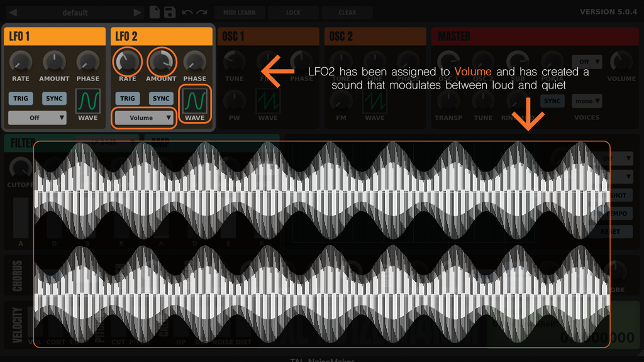The image size is (644, 362).
Task: Click the filter CUTOFF knob
Action: [x=20, y=167]
